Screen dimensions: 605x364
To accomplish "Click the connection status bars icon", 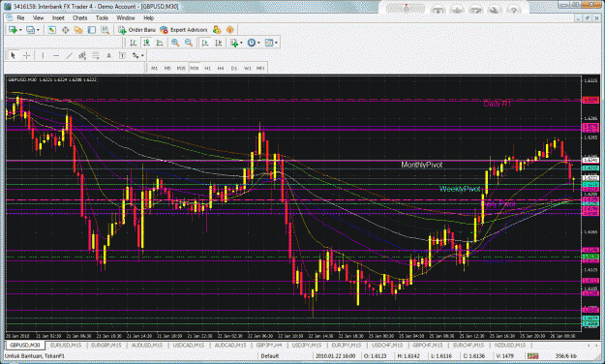I will tap(532, 356).
